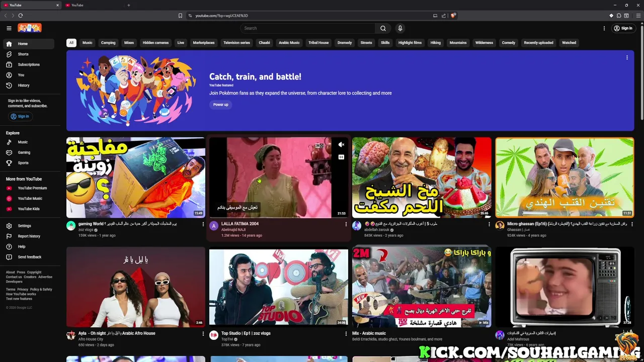
Task: Click the Power up button
Action: pos(220,105)
